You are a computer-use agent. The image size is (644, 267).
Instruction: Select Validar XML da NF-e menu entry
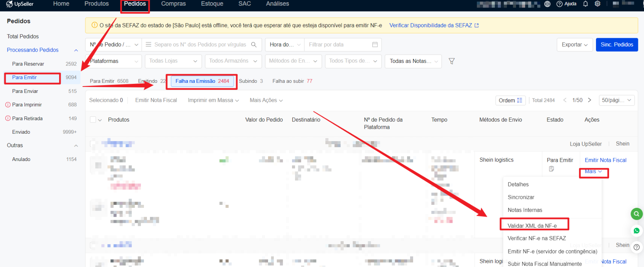coord(532,226)
